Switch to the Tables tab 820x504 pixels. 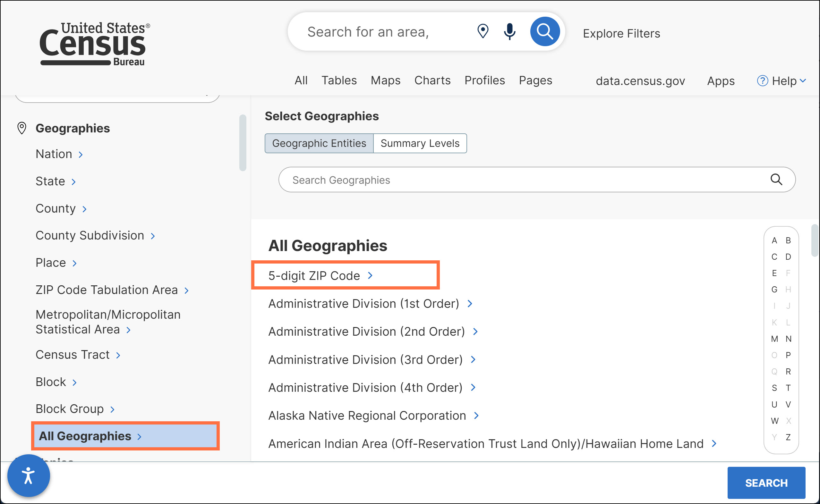tap(339, 80)
